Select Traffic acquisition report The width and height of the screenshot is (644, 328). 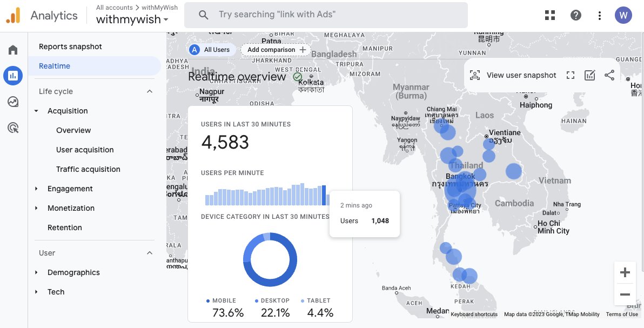click(x=88, y=169)
